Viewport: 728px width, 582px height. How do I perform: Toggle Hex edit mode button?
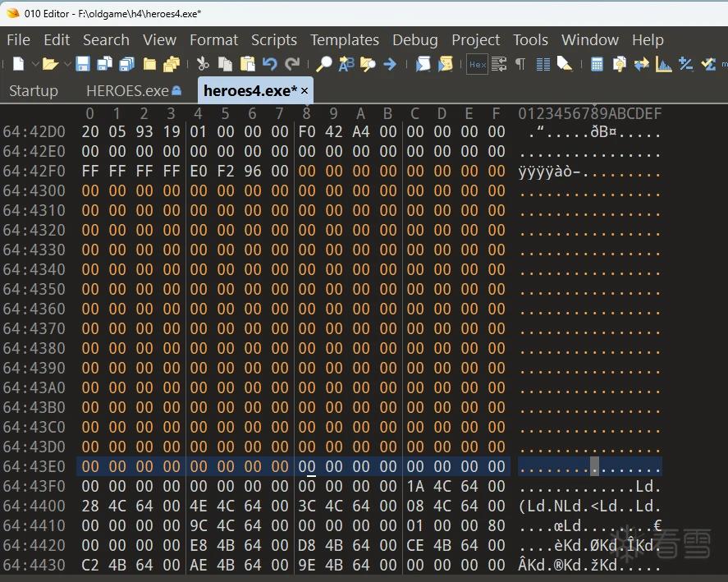point(478,64)
